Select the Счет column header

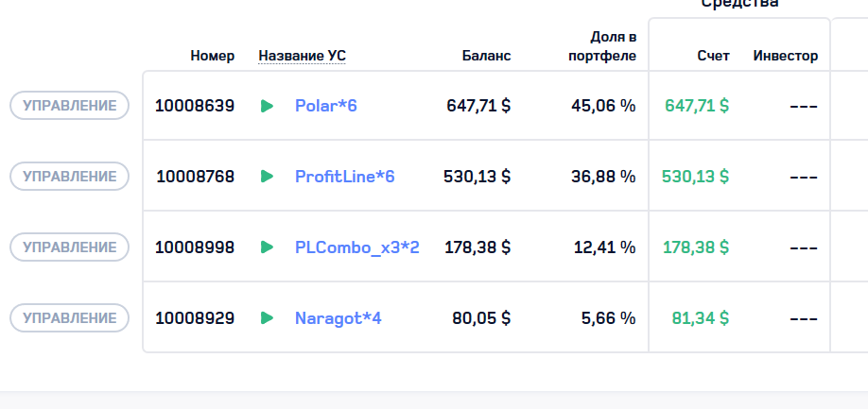click(713, 56)
